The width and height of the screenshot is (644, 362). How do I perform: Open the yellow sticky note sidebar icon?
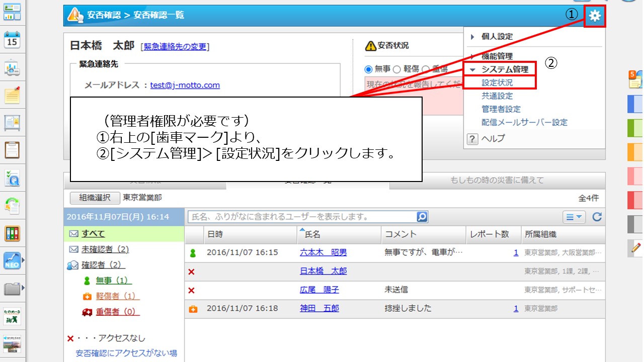pyautogui.click(x=12, y=95)
